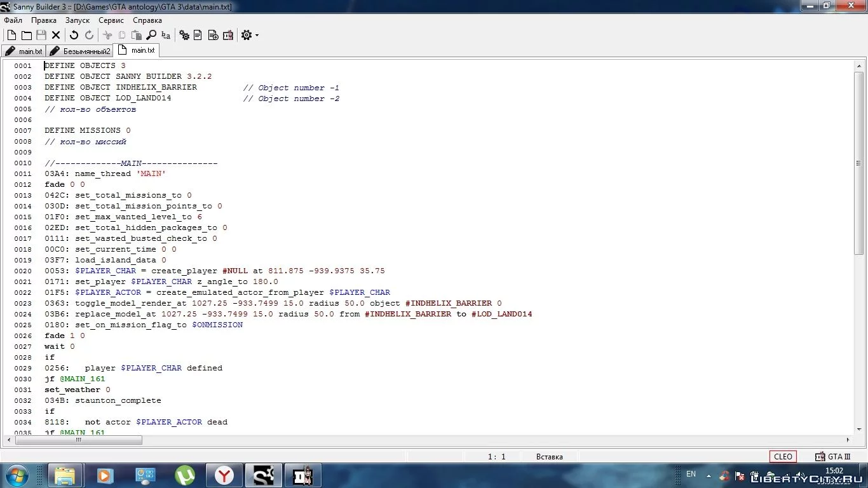Viewport: 868px width, 488px height.
Task: Switch to the first main.txt tab
Action: 24,51
